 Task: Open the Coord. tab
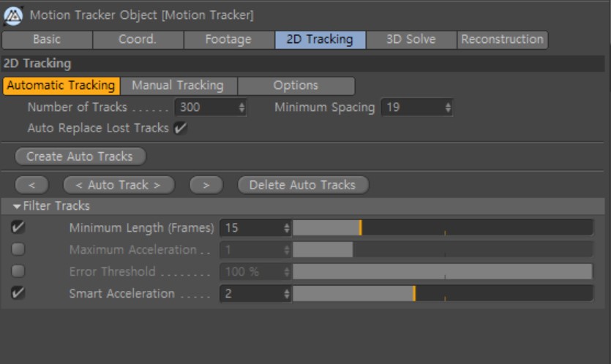pos(138,39)
